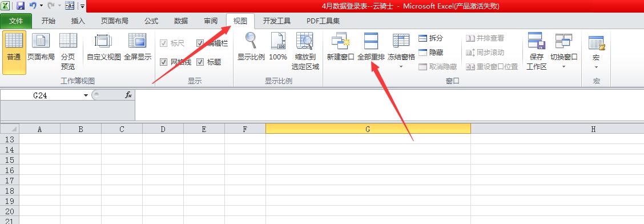Click 并排查看 button
644x224 pixels.
click(x=485, y=38)
